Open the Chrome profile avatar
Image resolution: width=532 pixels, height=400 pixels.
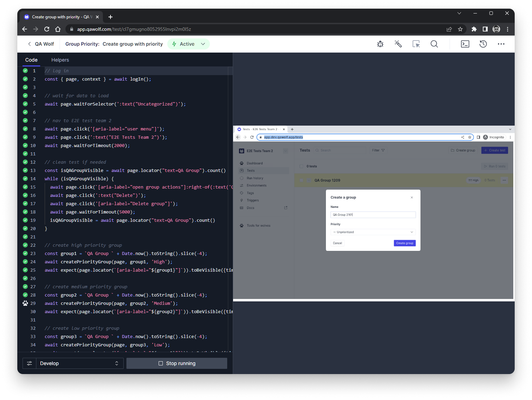[496, 29]
